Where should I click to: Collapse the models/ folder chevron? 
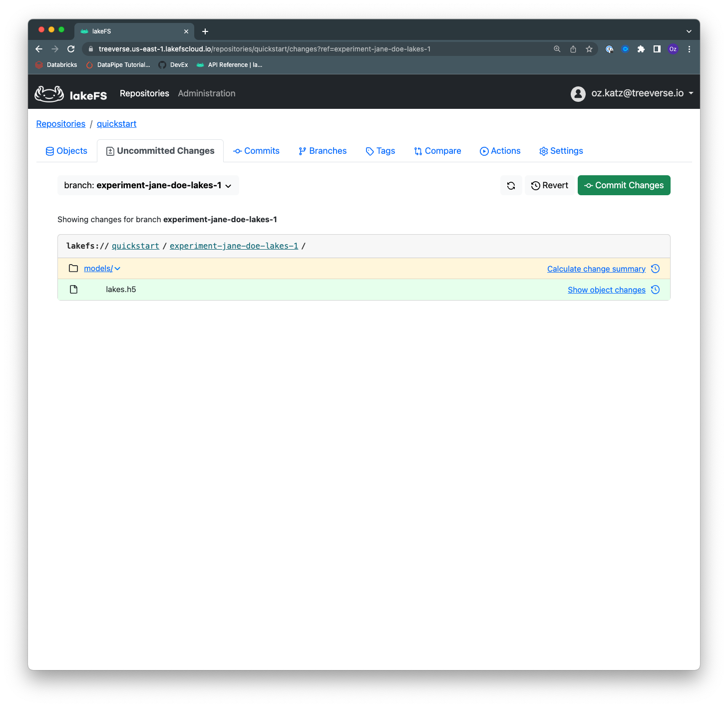tap(117, 269)
